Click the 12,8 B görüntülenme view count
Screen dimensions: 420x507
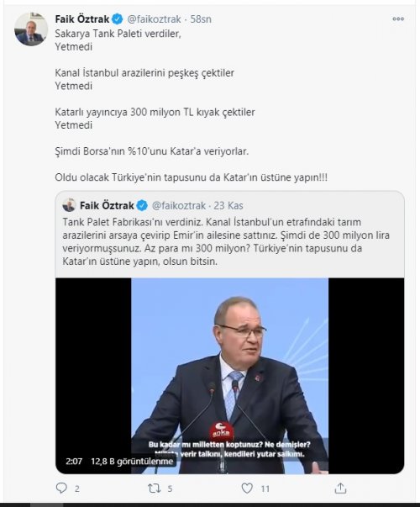[132, 461]
